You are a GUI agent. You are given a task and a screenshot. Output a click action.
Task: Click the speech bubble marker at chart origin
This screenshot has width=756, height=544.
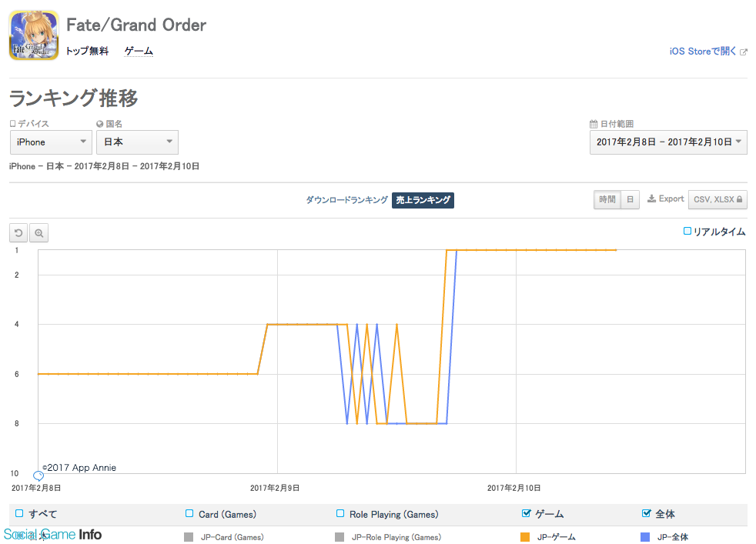pos(38,476)
